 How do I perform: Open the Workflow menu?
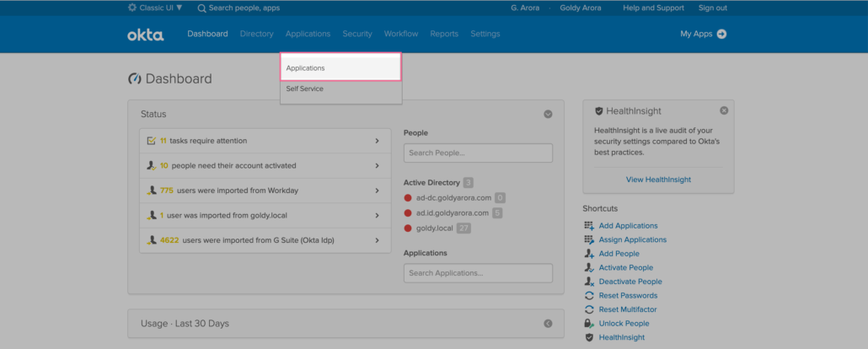401,34
